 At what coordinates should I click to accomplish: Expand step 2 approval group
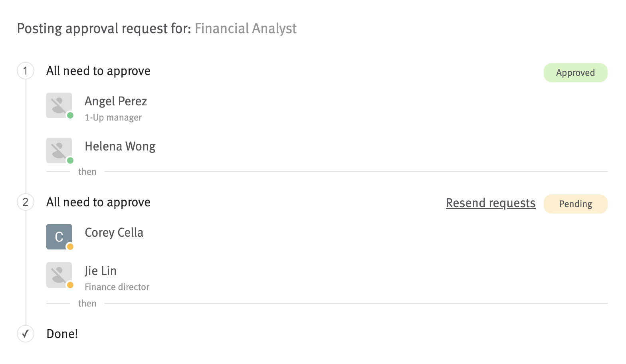click(25, 202)
